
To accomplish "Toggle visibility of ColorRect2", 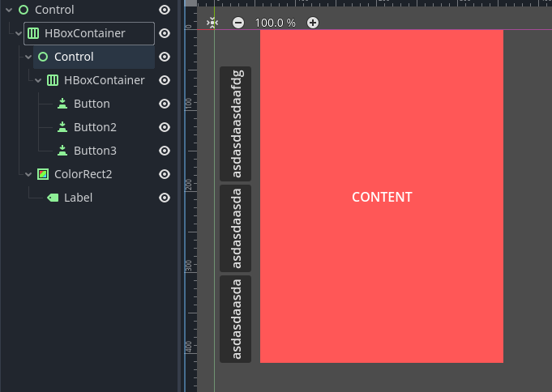I will click(x=165, y=174).
